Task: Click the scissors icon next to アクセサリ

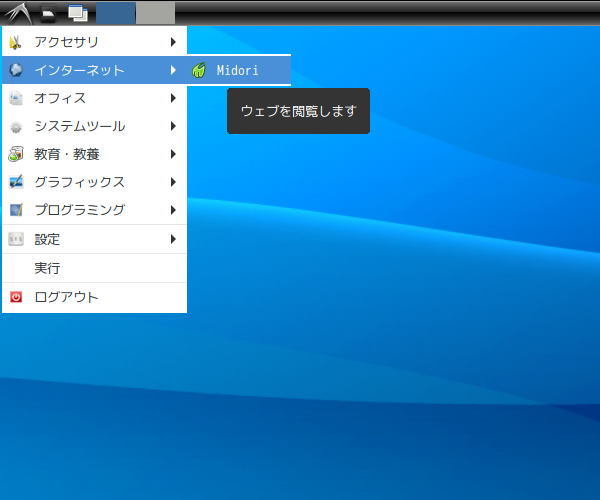Action: click(x=16, y=42)
